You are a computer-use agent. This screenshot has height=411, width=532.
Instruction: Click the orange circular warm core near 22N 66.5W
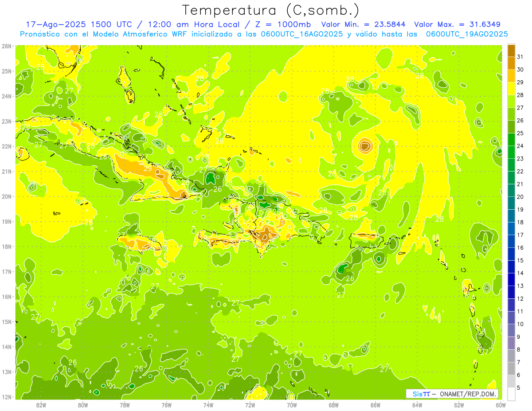click(364, 145)
